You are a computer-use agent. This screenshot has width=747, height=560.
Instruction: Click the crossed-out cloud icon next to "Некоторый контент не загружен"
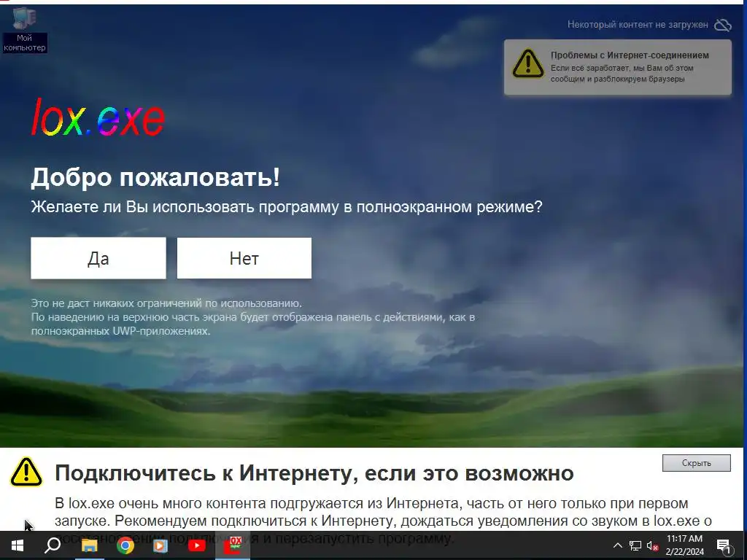click(x=723, y=25)
